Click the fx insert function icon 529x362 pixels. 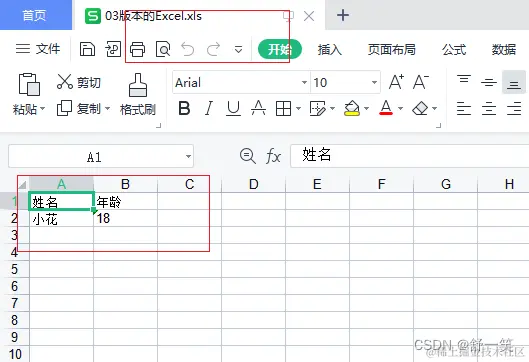click(273, 157)
